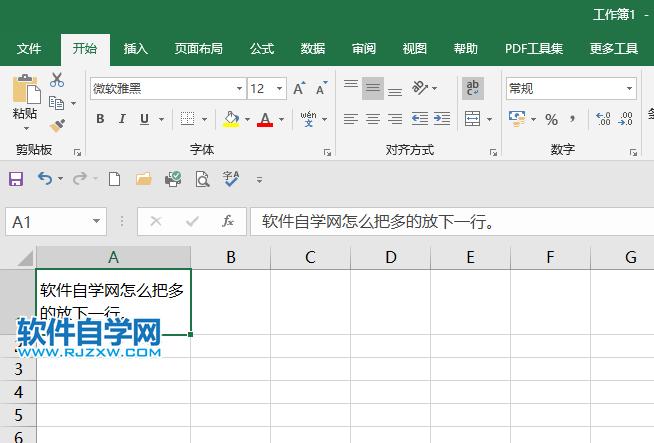654x443 pixels.
Task: Run spelling check icon
Action: [x=231, y=179]
